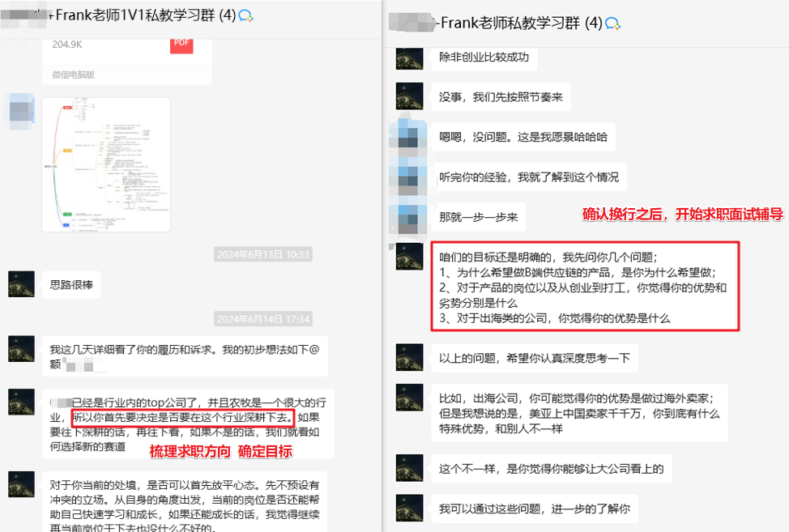The height and width of the screenshot is (532, 789).
Task: Click the avatar beside 以上的问题 message
Action: click(410, 358)
